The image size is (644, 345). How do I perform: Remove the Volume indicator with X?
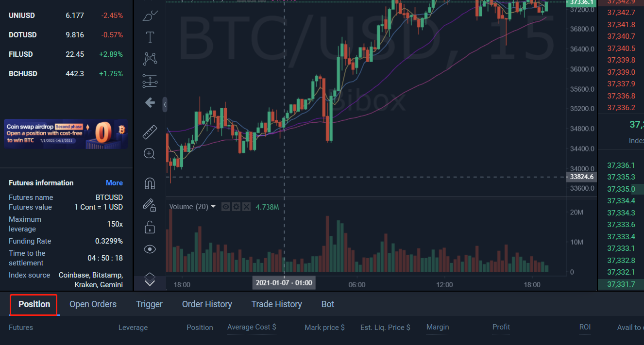pos(246,207)
